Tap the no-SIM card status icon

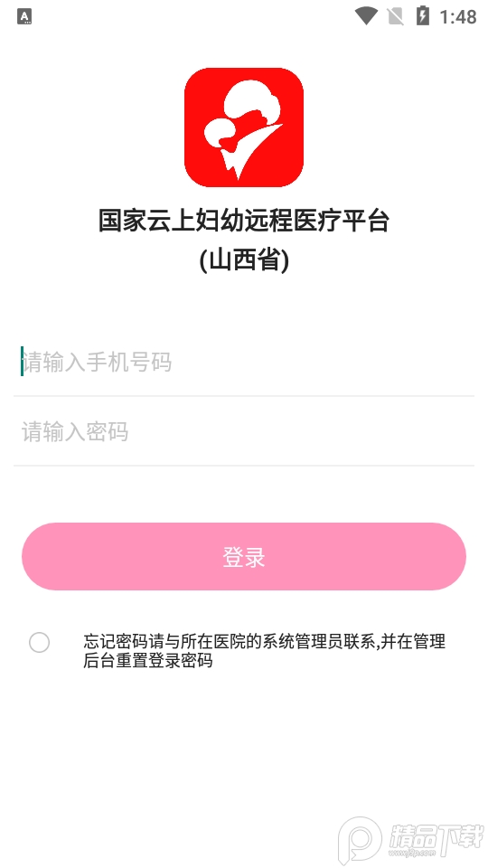396,16
